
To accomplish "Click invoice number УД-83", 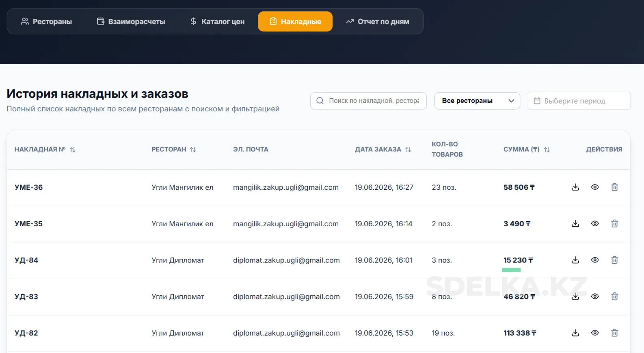I will pyautogui.click(x=26, y=297).
